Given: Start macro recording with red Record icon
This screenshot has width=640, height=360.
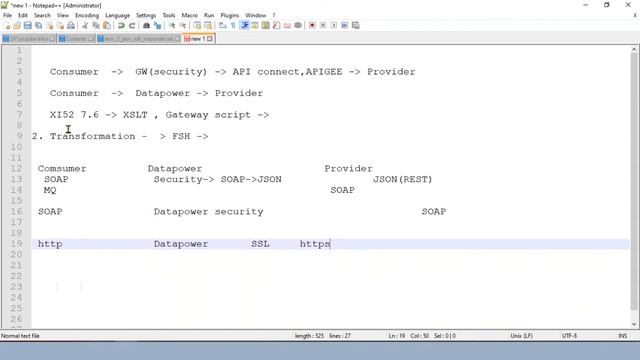Looking at the screenshot, I should 312,25.
